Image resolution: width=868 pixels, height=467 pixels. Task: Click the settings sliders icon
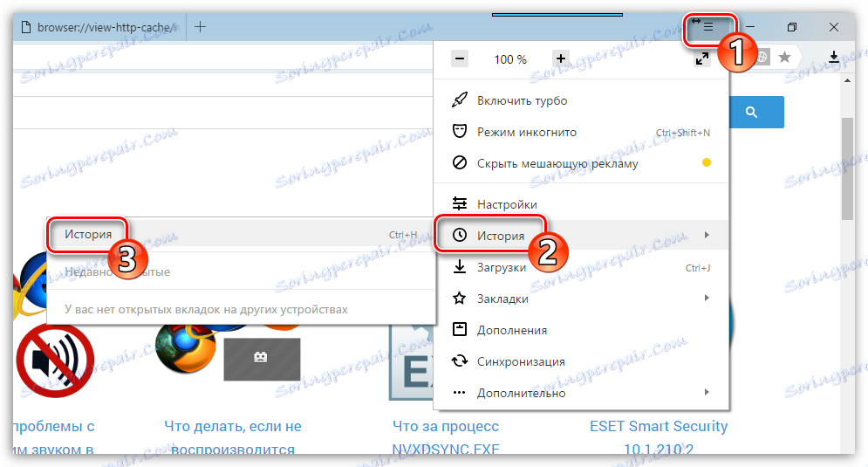coord(460,204)
